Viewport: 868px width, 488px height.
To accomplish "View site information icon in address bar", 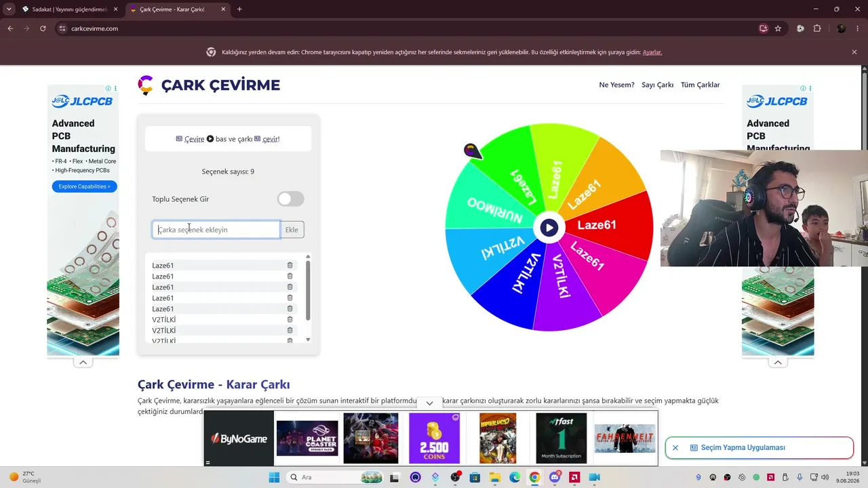I will pyautogui.click(x=62, y=28).
